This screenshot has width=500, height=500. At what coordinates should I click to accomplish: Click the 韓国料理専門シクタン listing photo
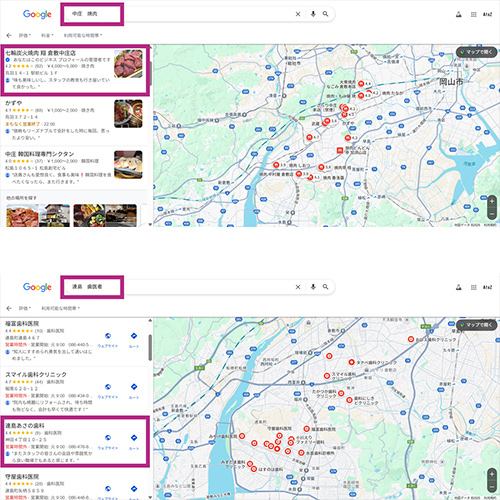[128, 165]
